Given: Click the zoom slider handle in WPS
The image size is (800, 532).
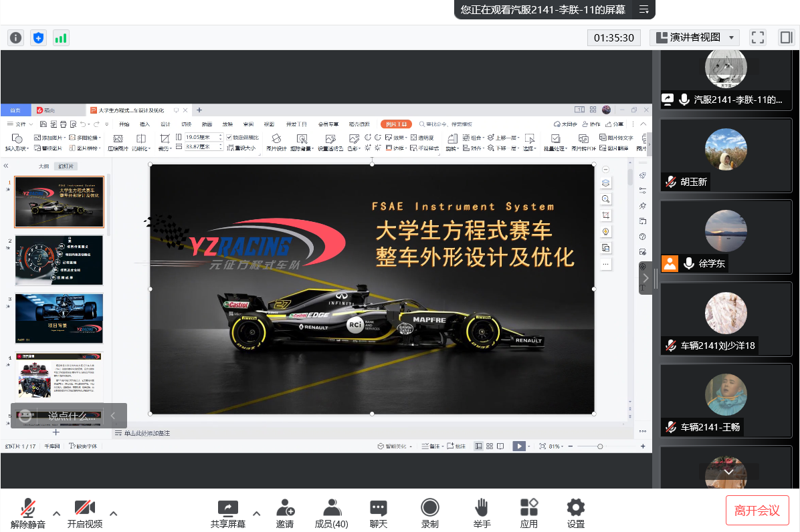Looking at the screenshot, I should pos(600,446).
